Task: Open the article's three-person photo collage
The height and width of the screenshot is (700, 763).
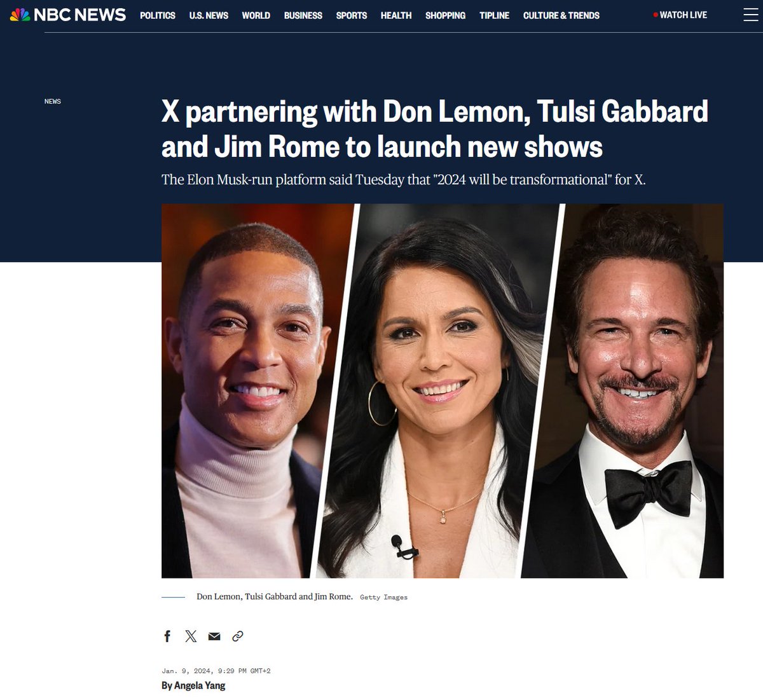Action: [x=443, y=390]
